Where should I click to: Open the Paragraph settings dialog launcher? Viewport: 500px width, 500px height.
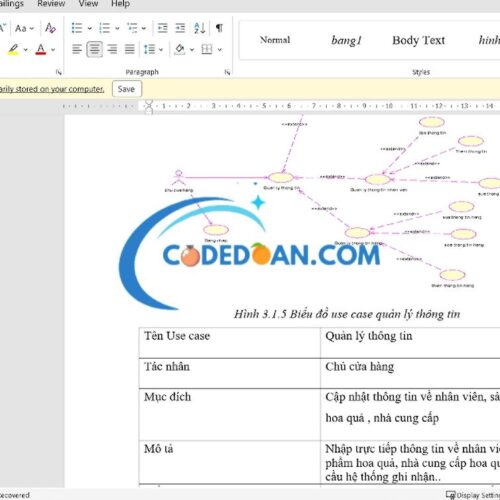(x=227, y=72)
